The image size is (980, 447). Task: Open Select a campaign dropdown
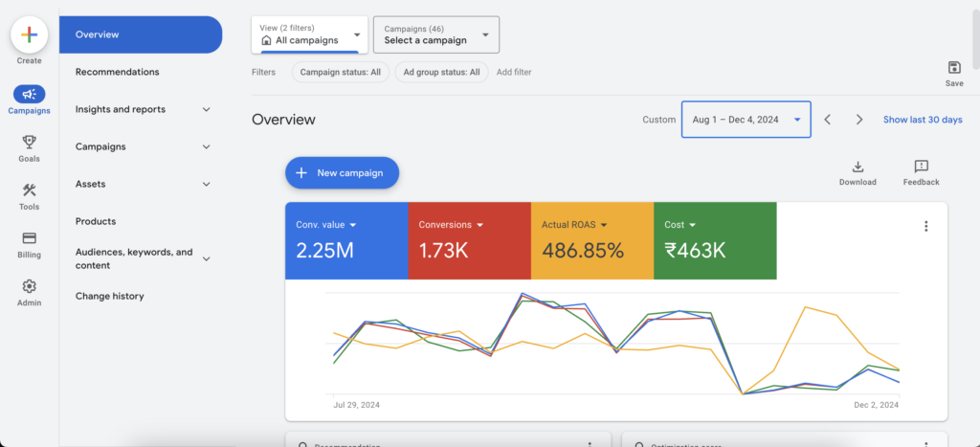click(x=435, y=34)
